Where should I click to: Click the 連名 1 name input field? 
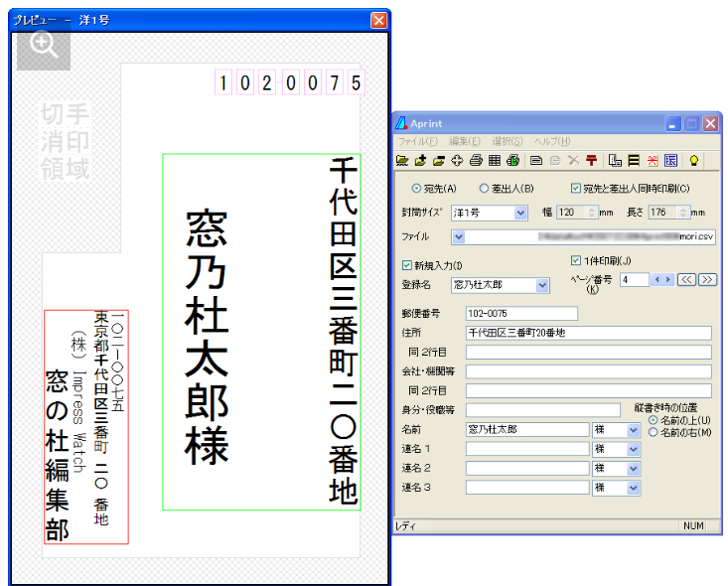pyautogui.click(x=527, y=449)
